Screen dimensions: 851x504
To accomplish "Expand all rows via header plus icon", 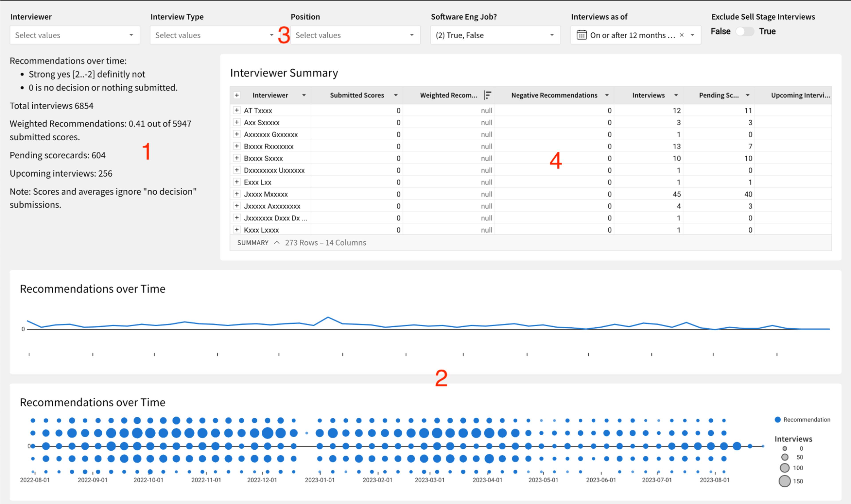I will coord(237,95).
